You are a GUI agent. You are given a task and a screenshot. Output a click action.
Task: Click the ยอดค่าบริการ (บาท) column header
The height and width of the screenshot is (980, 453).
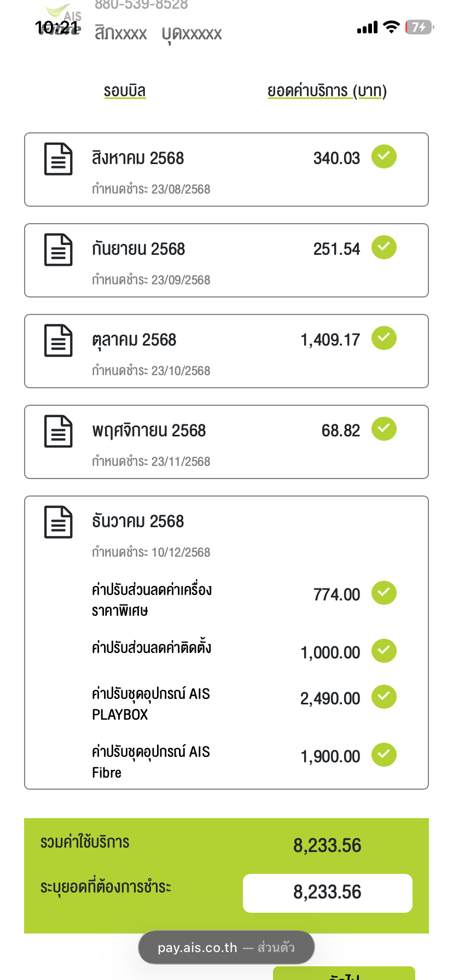[x=327, y=91]
